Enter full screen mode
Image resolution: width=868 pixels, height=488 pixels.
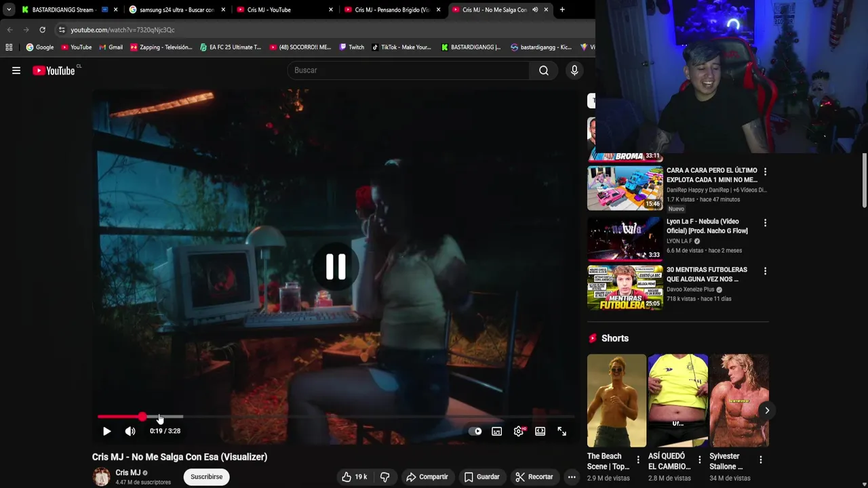click(562, 431)
